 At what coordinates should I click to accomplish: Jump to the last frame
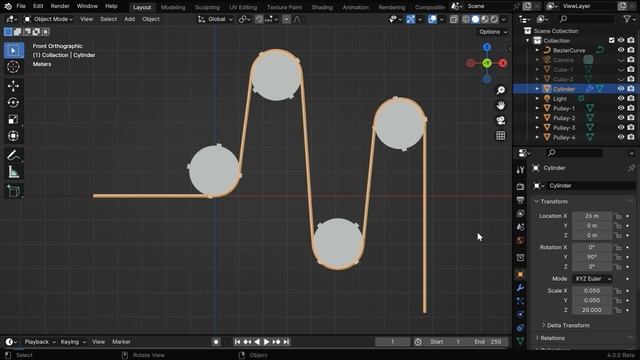pyautogui.click(x=286, y=342)
